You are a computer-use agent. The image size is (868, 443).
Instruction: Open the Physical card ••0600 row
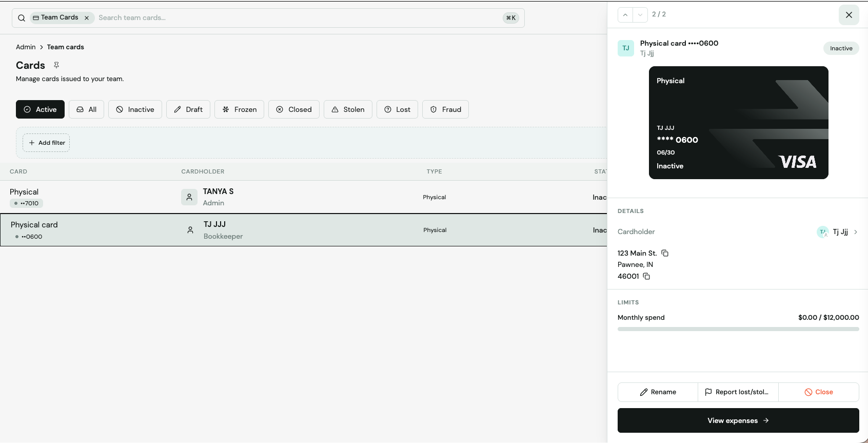pos(304,230)
